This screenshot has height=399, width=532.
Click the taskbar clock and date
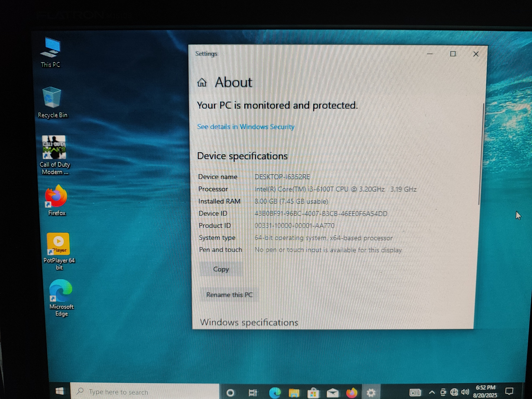click(x=485, y=391)
